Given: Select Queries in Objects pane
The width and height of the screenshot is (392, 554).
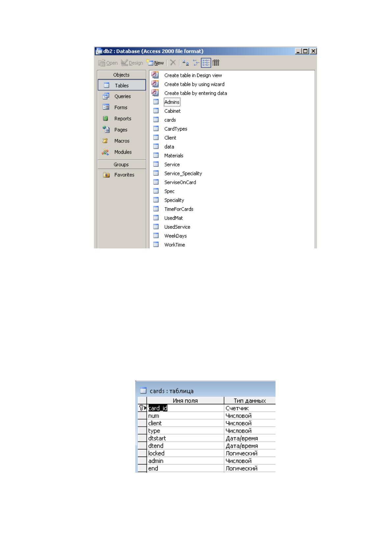Looking at the screenshot, I should coord(122,96).
